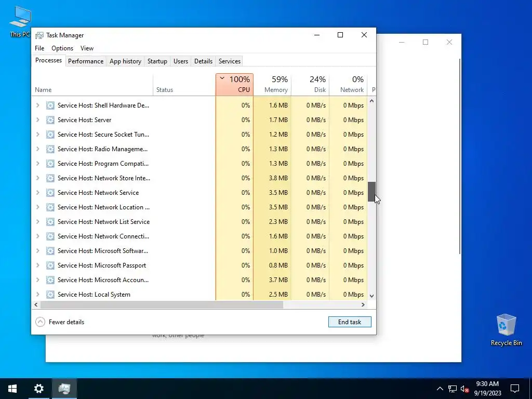Click the gear icon of Service Host: Microsoft Accoun...

(x=50, y=280)
